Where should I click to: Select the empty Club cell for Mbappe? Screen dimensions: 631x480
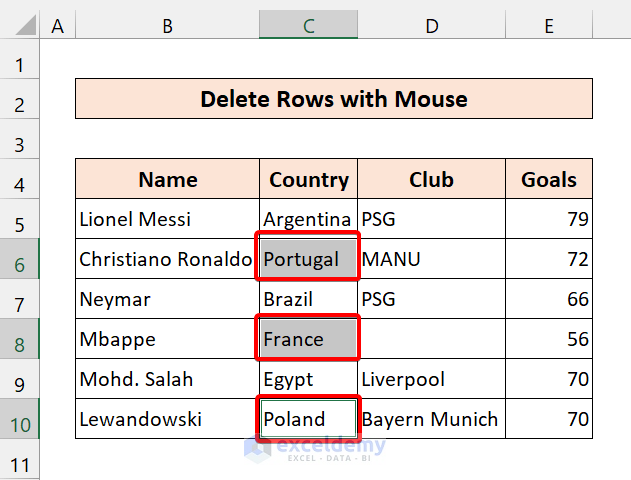(431, 339)
